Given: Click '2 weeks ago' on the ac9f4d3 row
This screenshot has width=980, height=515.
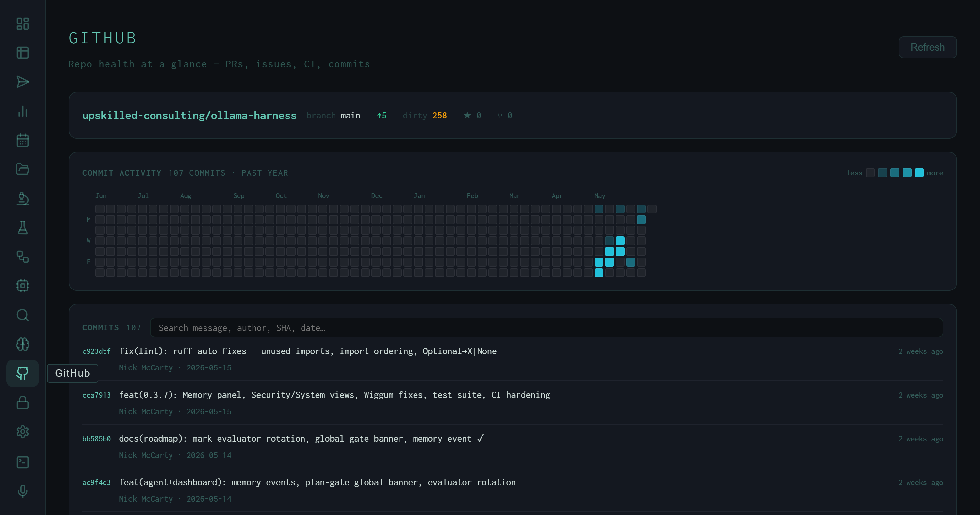Looking at the screenshot, I should pos(921,482).
